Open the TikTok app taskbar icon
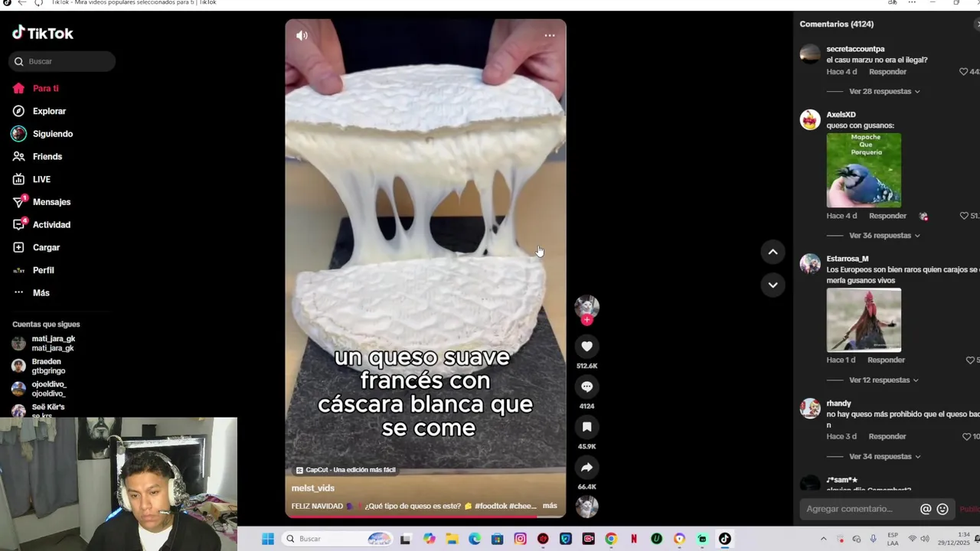This screenshot has width=980, height=551. (725, 539)
